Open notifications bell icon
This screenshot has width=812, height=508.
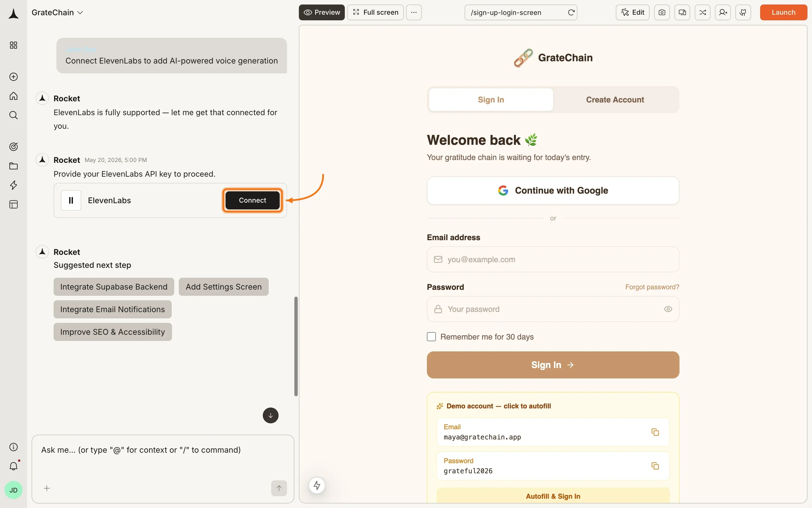pyautogui.click(x=14, y=466)
